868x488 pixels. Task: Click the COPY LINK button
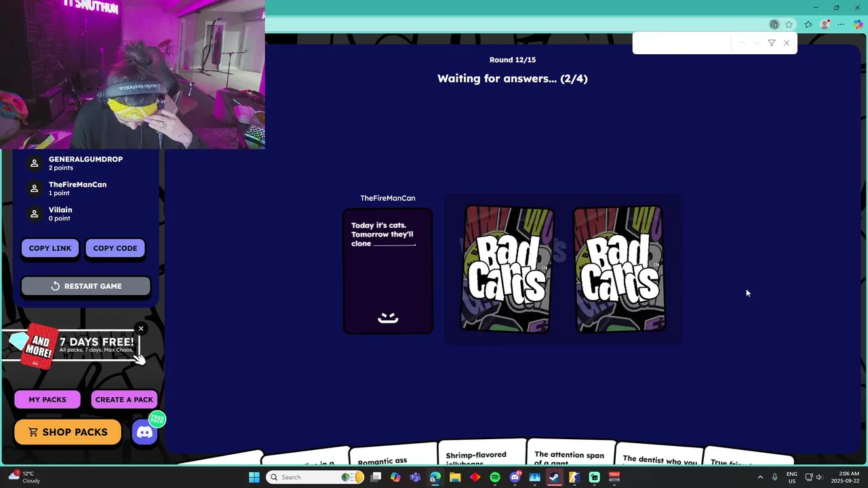pyautogui.click(x=50, y=248)
